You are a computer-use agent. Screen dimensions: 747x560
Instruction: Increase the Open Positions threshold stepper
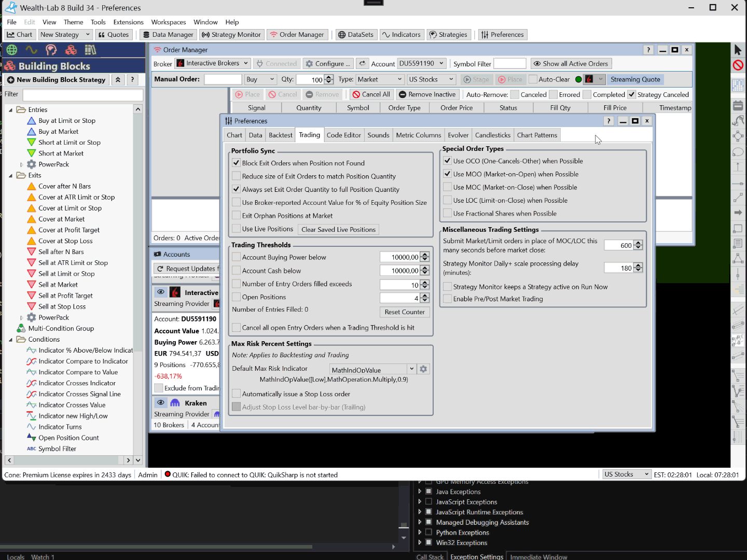pos(425,295)
